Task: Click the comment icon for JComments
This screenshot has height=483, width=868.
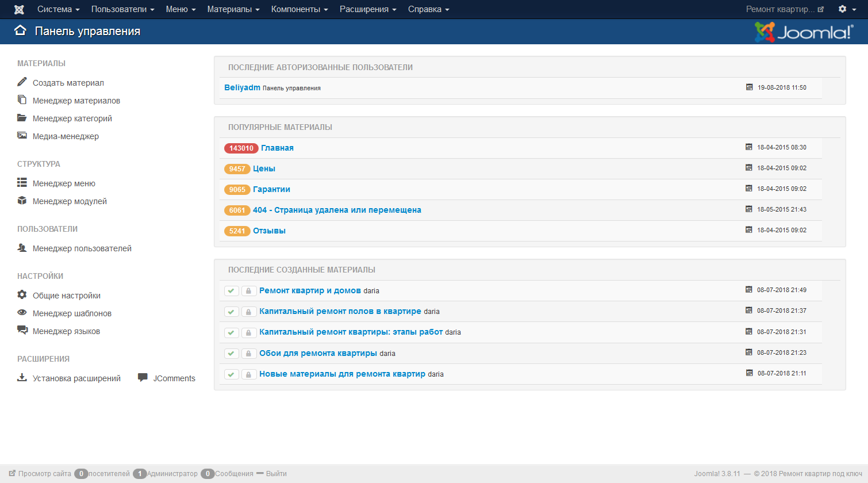Action: click(143, 378)
